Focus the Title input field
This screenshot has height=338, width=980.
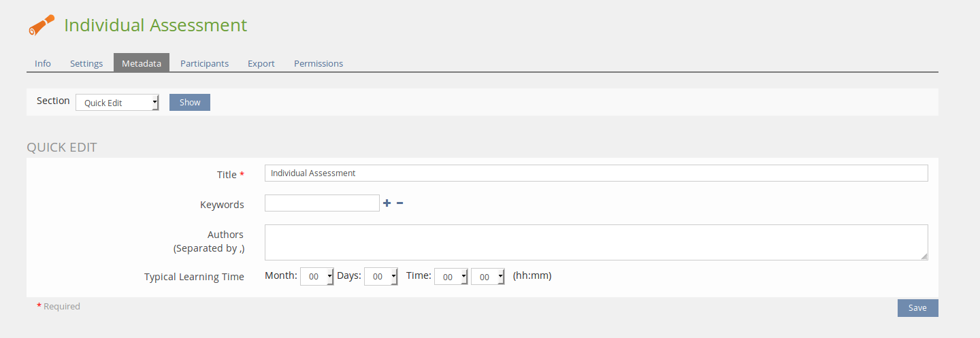tap(595, 173)
